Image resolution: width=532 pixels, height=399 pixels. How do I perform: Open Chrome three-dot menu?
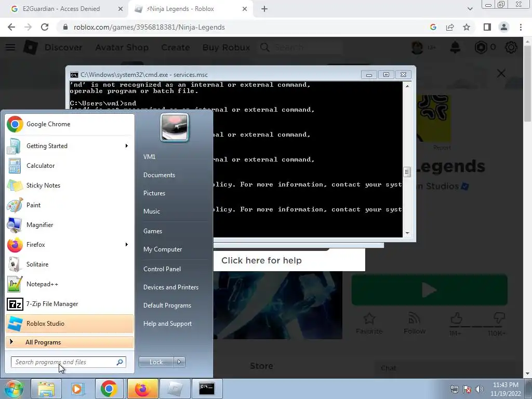[x=521, y=27]
